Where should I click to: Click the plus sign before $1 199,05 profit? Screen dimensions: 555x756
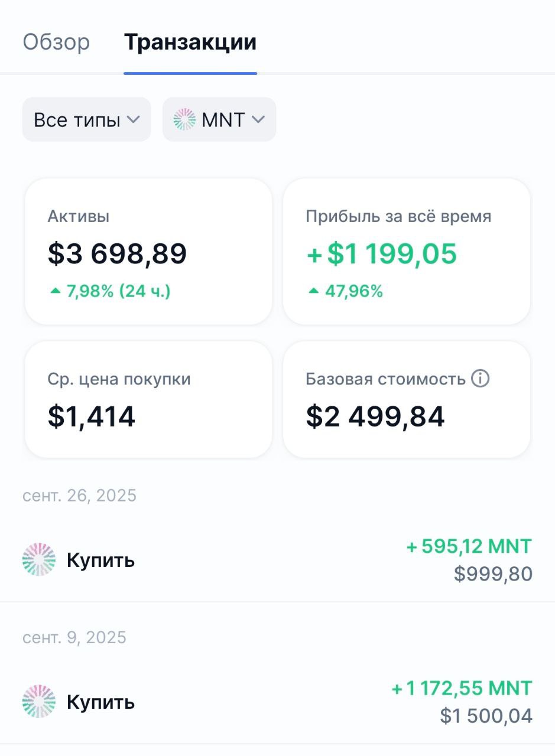pyautogui.click(x=314, y=254)
